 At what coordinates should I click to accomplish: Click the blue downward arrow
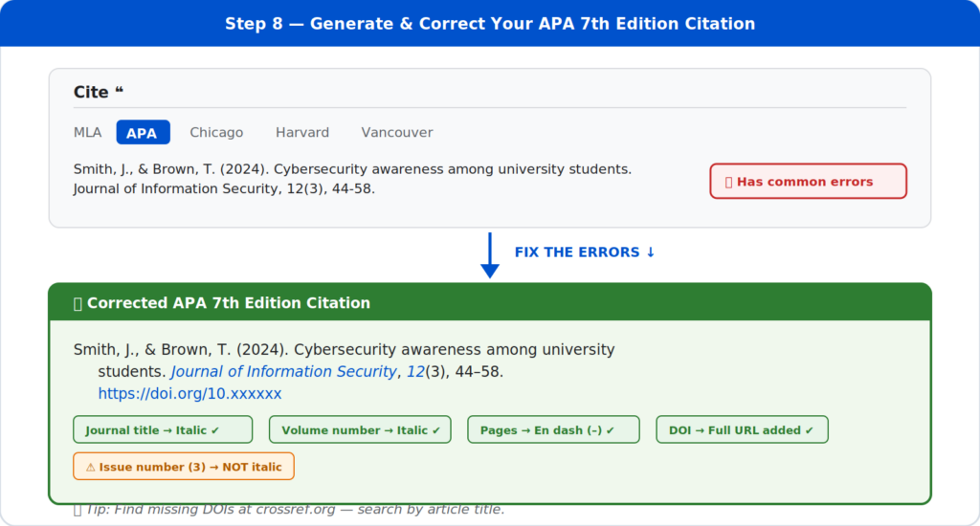490,254
